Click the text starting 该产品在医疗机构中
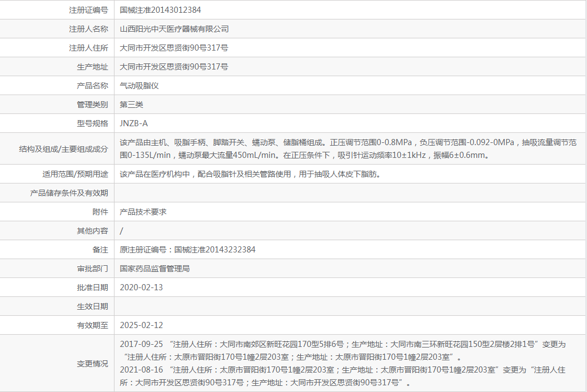 pos(251,174)
